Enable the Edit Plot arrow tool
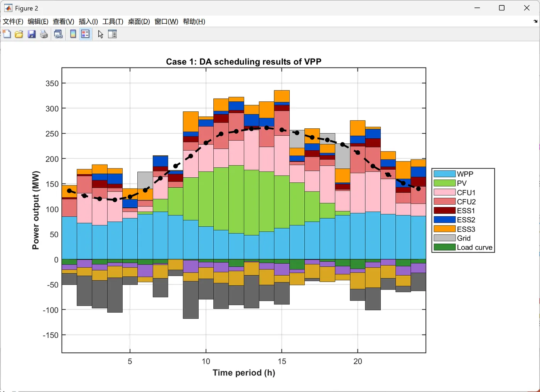This screenshot has width=540, height=392. tap(101, 34)
